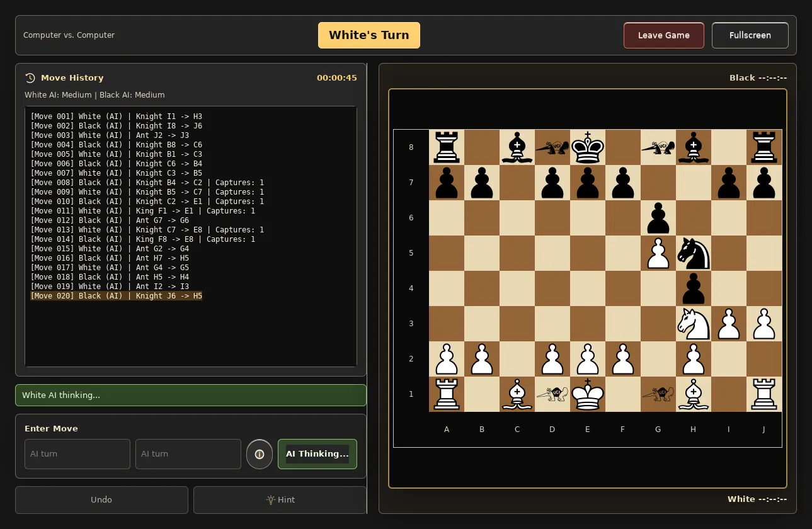The height and width of the screenshot is (529, 812).
Task: Select the white rook on J1
Action: (764, 394)
